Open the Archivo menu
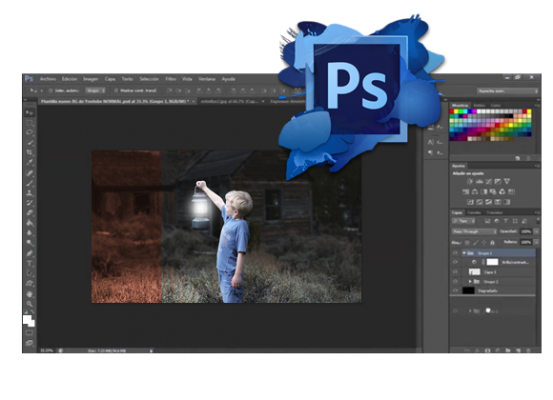The image size is (553, 400). pyautogui.click(x=48, y=79)
